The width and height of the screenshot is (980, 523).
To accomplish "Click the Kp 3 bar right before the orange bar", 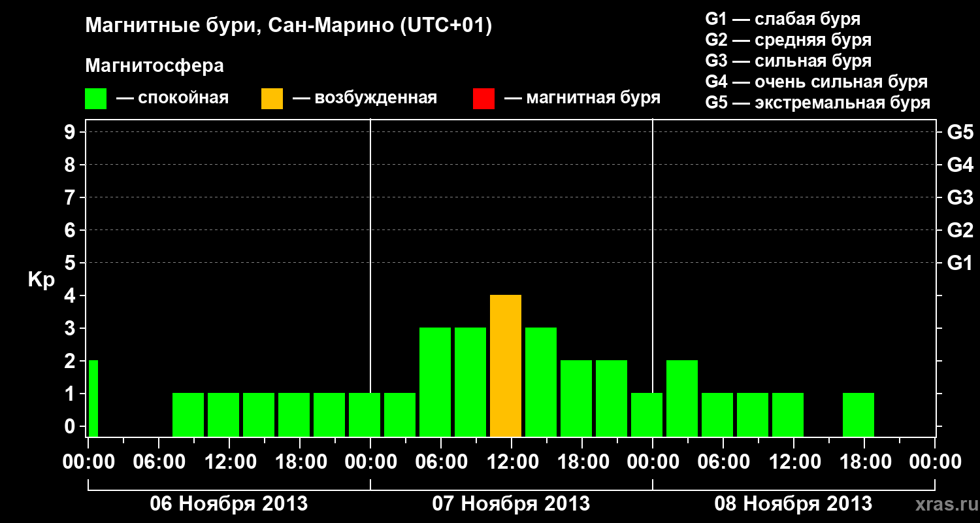I will pyautogui.click(x=470, y=382).
